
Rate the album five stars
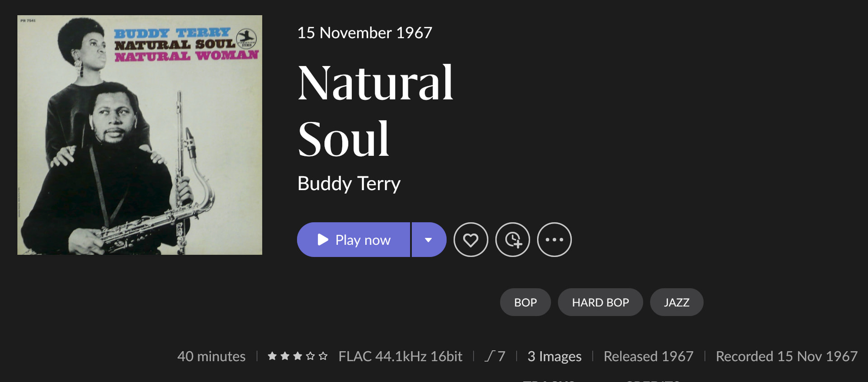coord(323,356)
